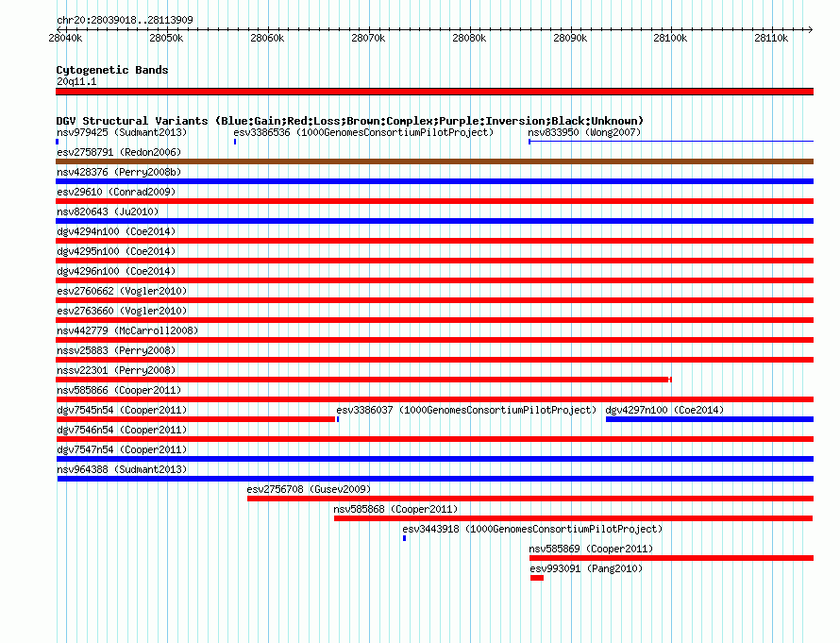Click the short red dgv7545n54 bar
Screen dimensions: 840x643
(195, 419)
